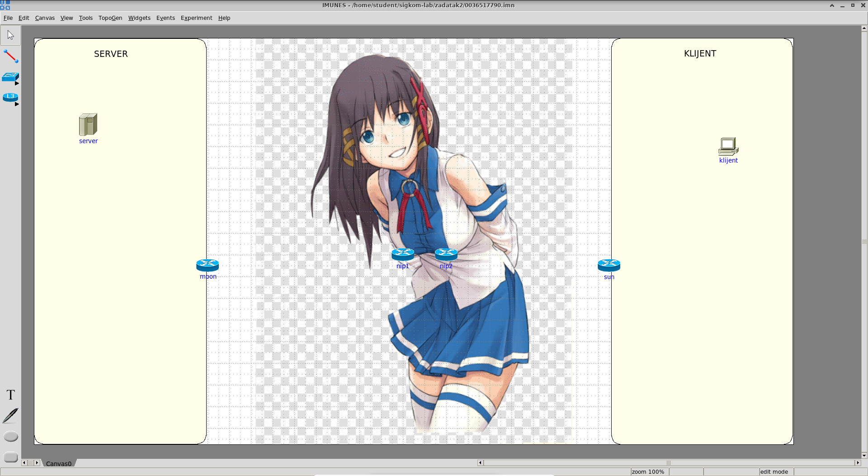Click the server host node icon
The image size is (868, 476).
88,125
